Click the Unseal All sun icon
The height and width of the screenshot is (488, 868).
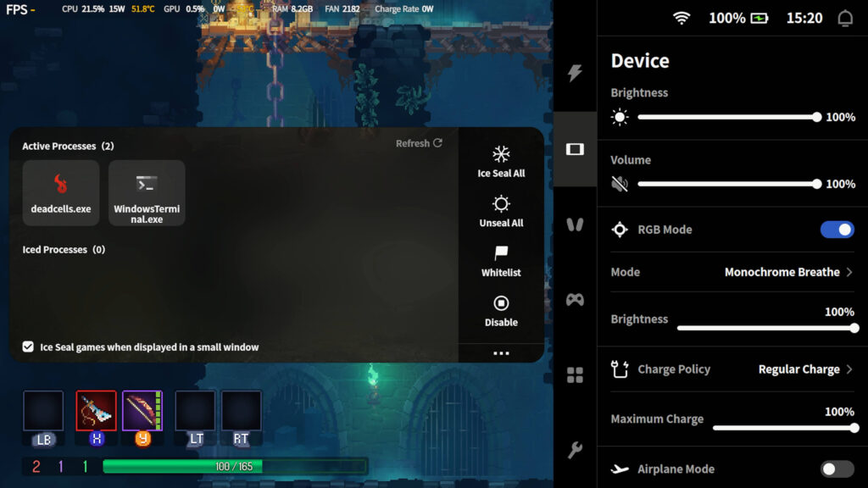501,203
